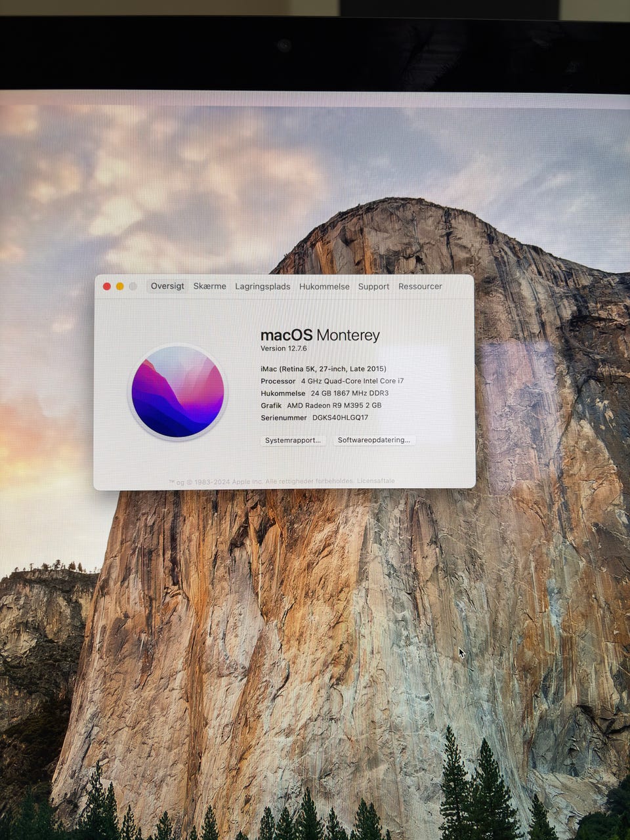Close the About This Mac window
This screenshot has width=630, height=840.
point(107,286)
